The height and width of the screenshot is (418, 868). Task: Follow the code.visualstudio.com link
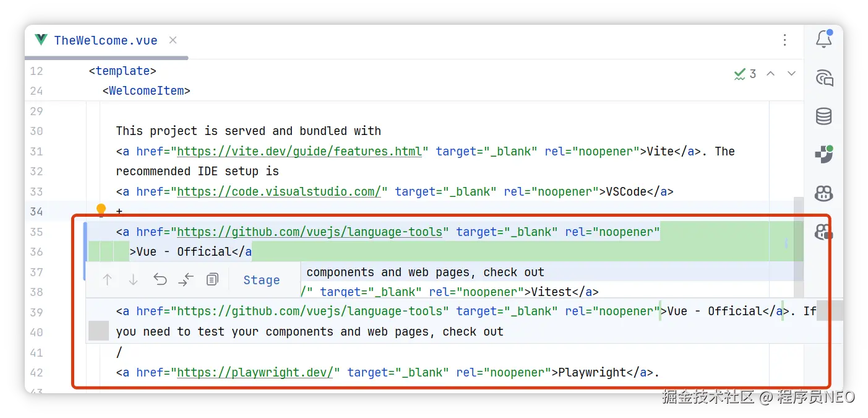[279, 191]
